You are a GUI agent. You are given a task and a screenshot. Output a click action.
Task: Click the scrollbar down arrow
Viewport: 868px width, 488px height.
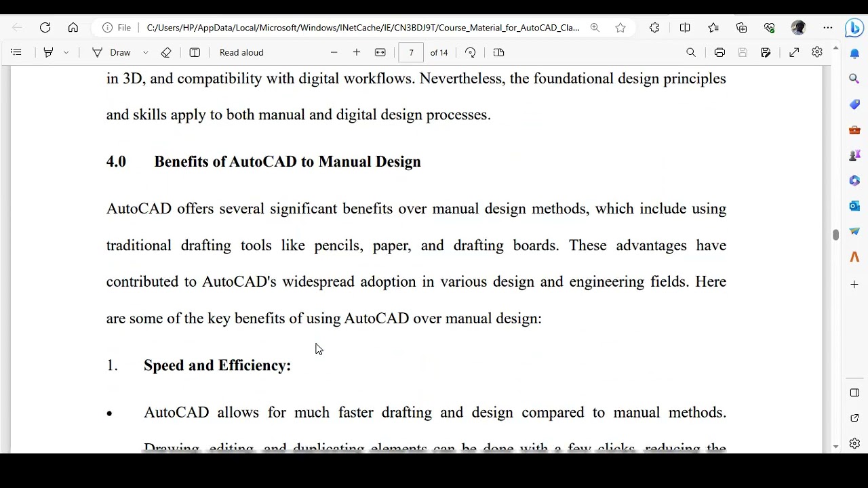pyautogui.click(x=835, y=447)
